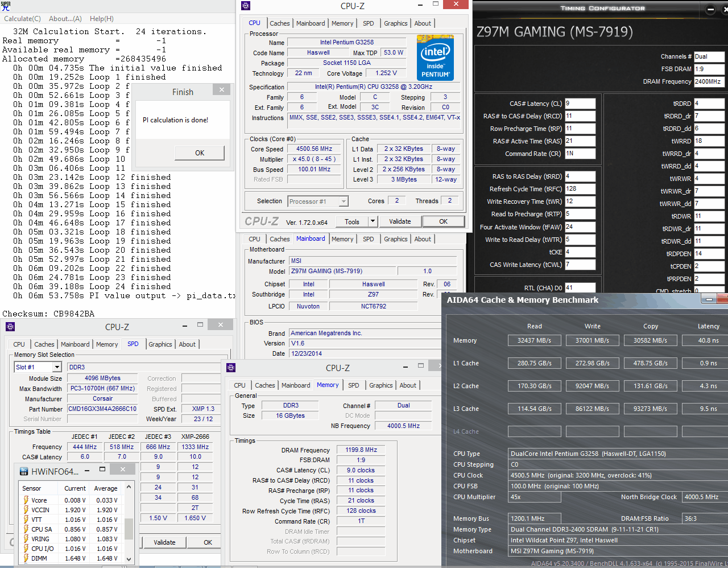
Task: Open the Calculate(C) menu in Super PI
Action: tap(23, 18)
